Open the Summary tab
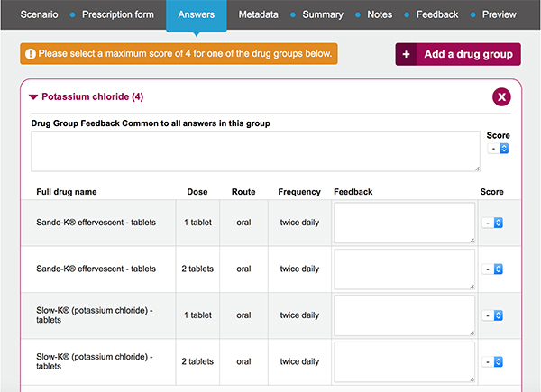 323,14
